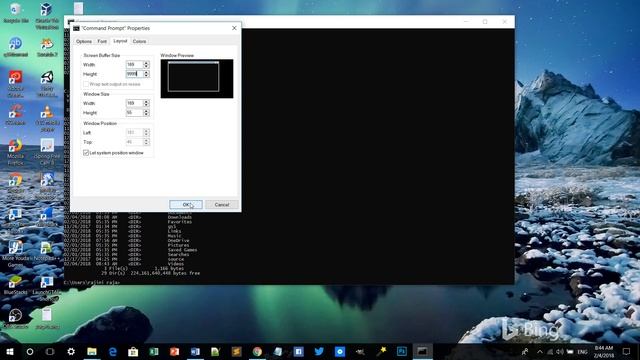This screenshot has height=360, width=640.
Task: Open the Windows Start menu
Action: [10, 351]
